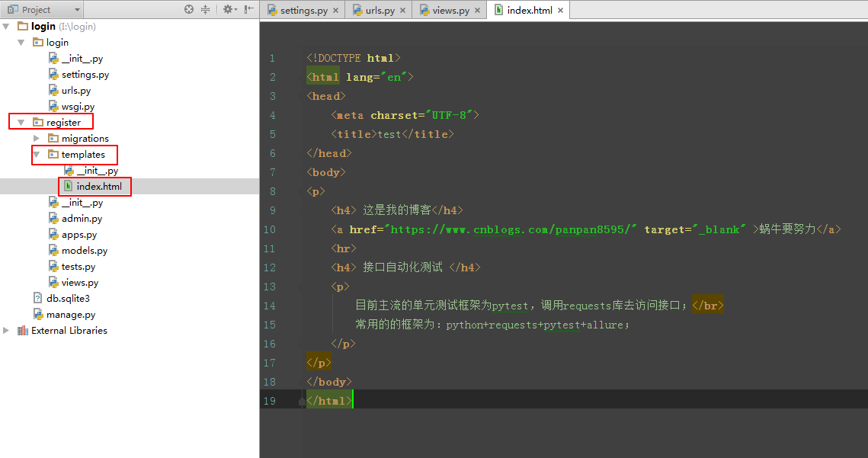Select index.html in the project tree
Screen dimensions: 868x458
(92, 186)
